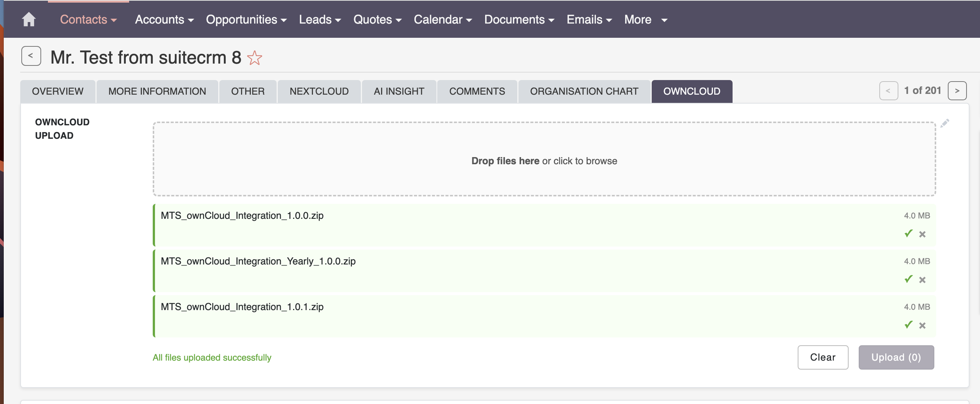Click the home icon in the navigation bar
This screenshot has width=980, height=404.
tap(29, 19)
